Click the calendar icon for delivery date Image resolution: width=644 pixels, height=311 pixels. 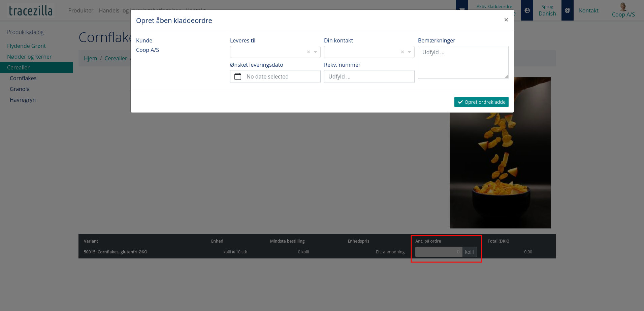click(x=238, y=76)
